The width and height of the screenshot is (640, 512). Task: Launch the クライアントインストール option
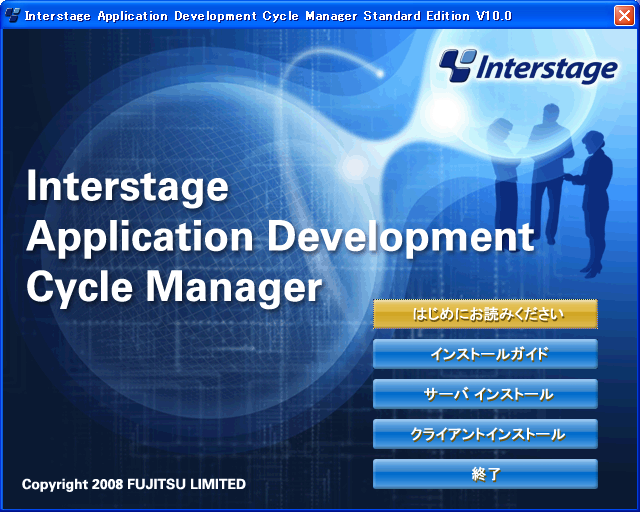tap(485, 434)
